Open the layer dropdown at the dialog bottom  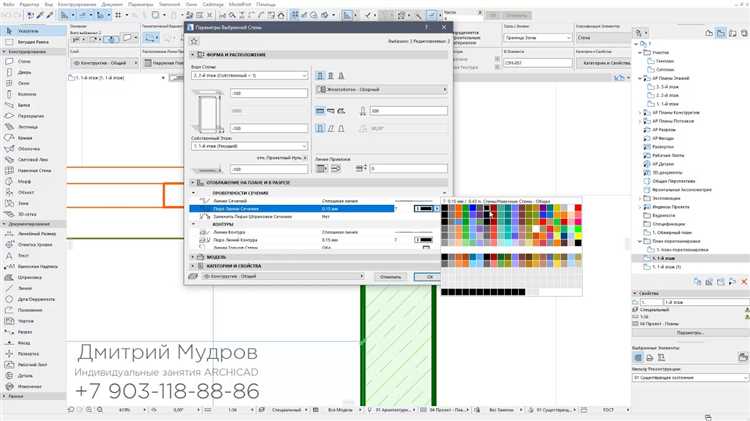click(283, 276)
